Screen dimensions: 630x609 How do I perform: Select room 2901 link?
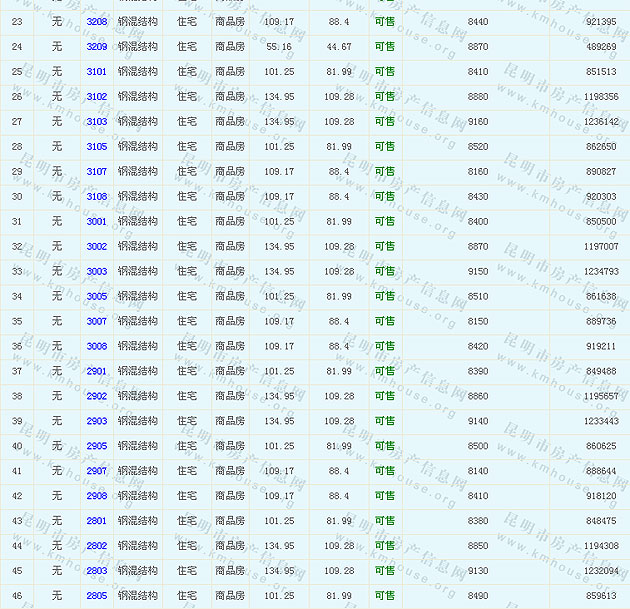coord(96,372)
